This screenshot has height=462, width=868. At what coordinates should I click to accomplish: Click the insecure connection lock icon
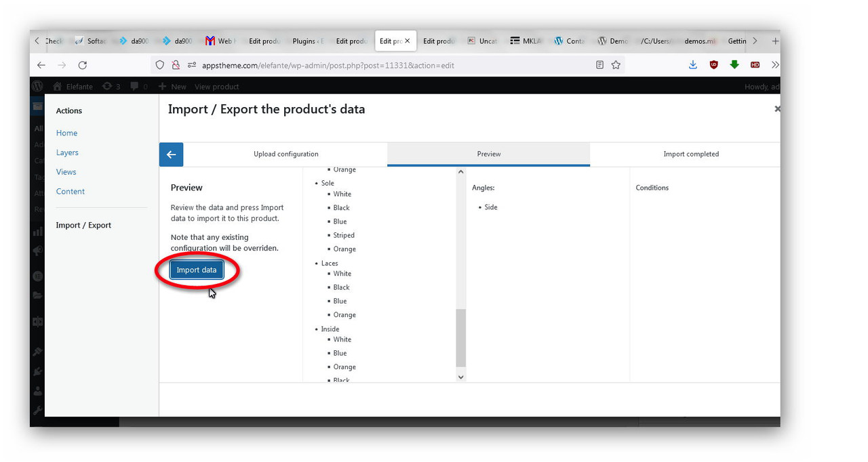pyautogui.click(x=176, y=65)
